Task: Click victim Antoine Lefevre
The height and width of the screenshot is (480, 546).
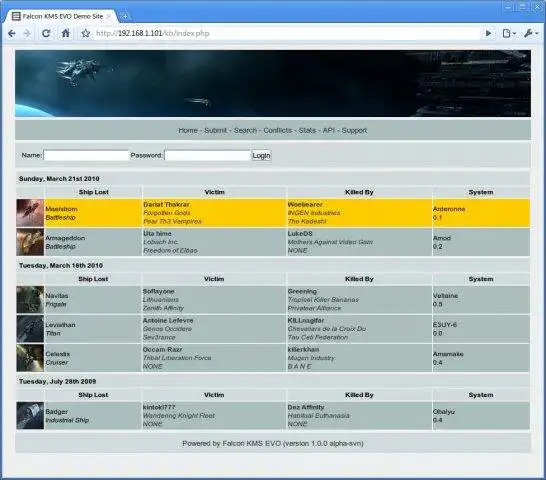Action: 168,320
